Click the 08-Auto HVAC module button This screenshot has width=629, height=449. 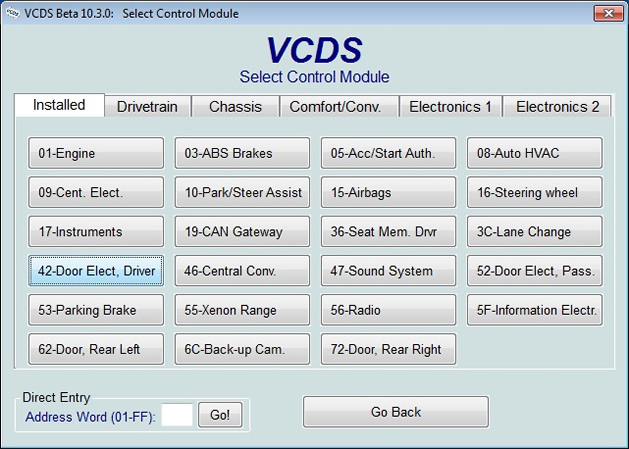coord(534,154)
